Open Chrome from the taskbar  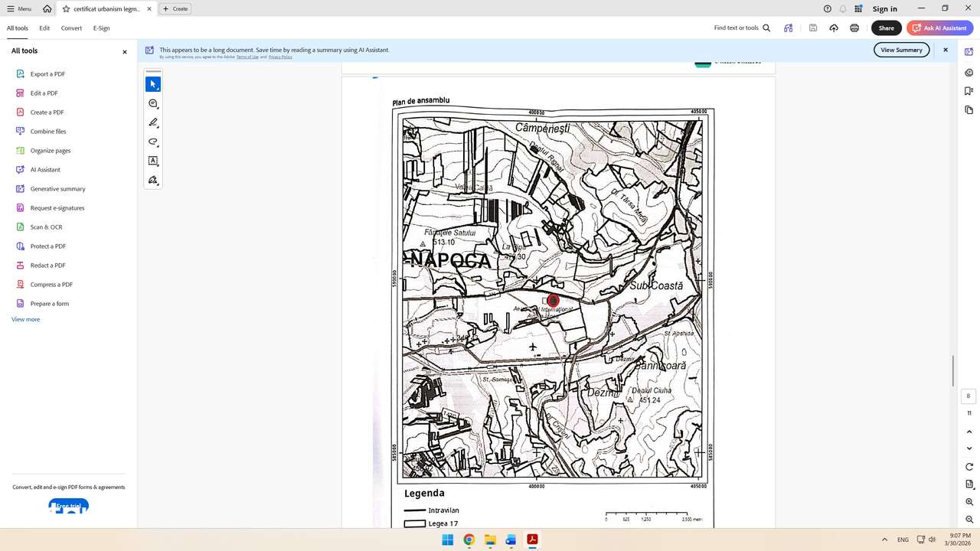click(469, 540)
